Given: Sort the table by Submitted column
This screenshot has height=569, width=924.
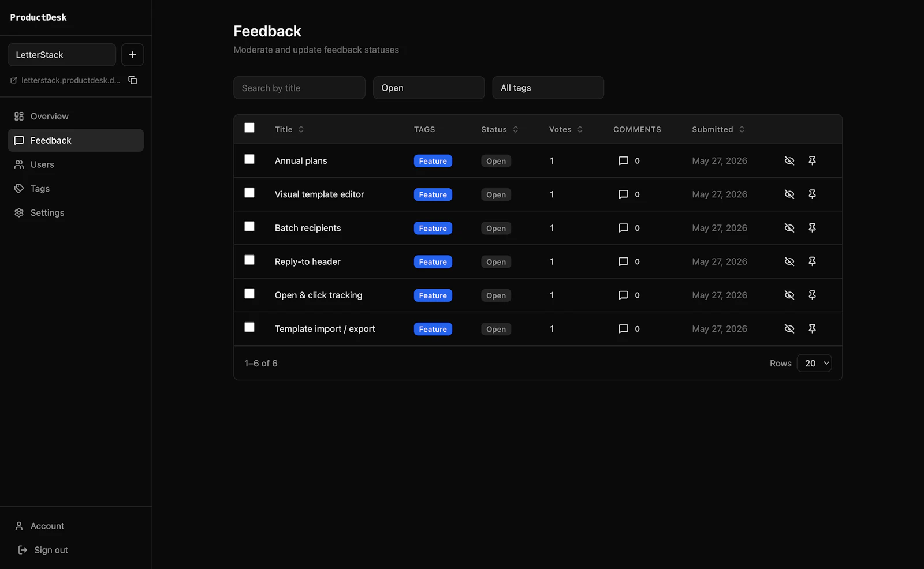Looking at the screenshot, I should (718, 129).
